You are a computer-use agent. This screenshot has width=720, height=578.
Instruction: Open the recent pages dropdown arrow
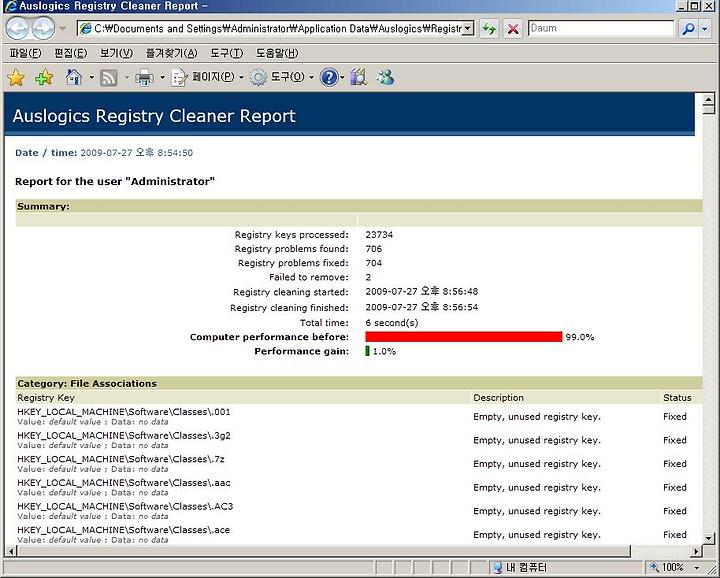coord(63,28)
